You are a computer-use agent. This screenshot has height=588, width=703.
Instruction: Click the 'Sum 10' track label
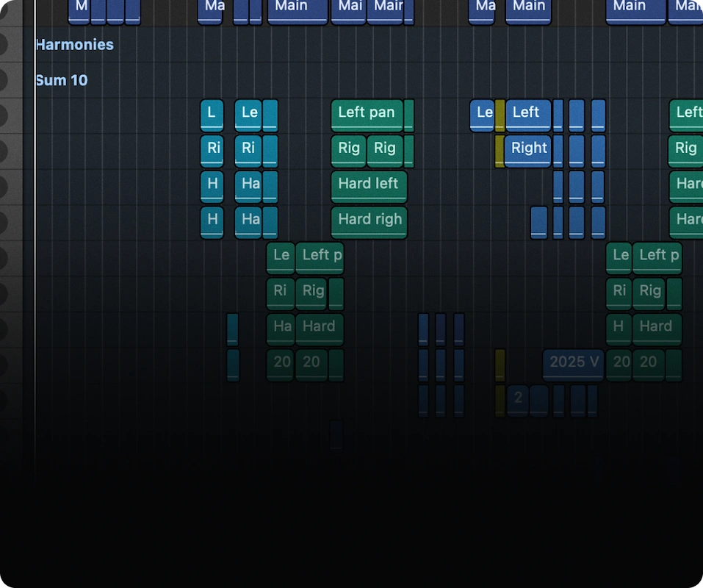click(61, 80)
